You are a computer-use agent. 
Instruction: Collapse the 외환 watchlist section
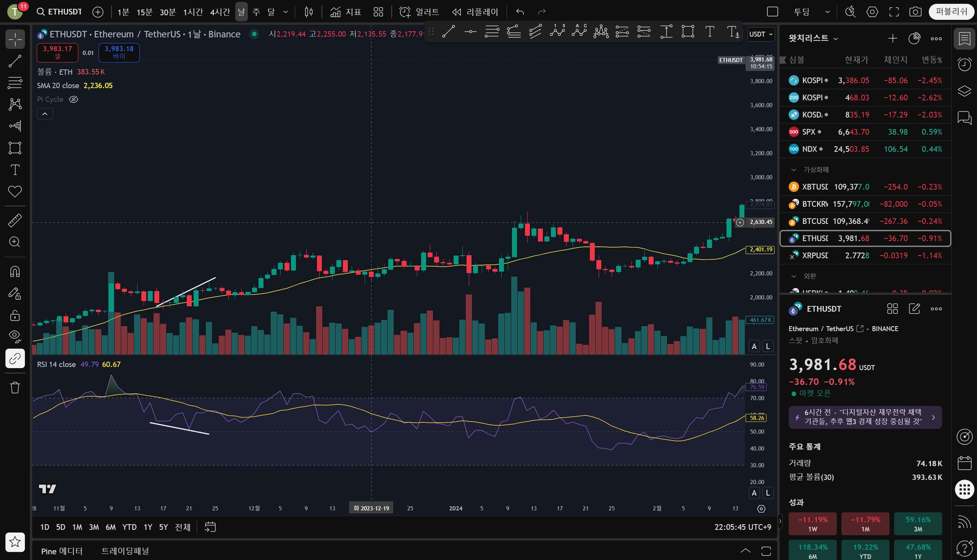793,276
